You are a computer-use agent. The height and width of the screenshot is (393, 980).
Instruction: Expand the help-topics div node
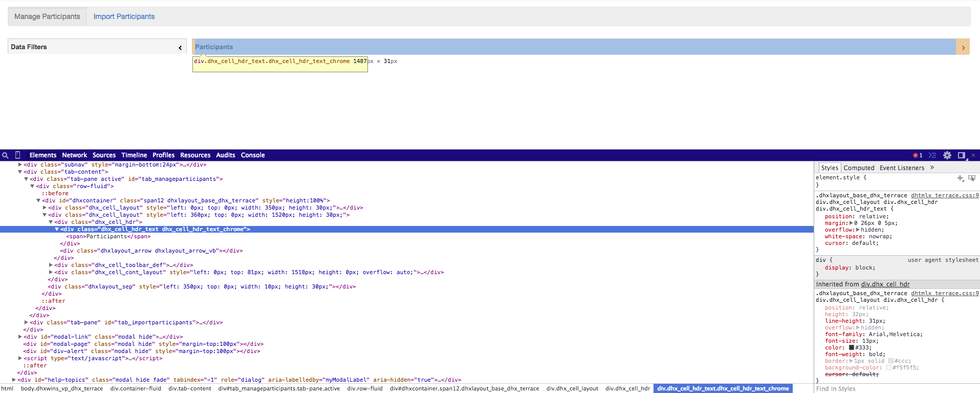[x=14, y=380]
